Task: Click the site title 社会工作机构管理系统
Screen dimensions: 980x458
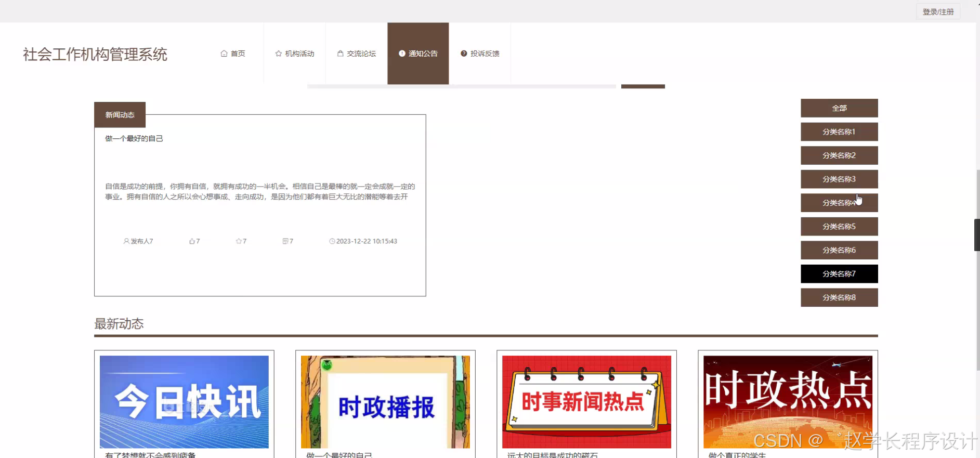Action: pos(95,54)
